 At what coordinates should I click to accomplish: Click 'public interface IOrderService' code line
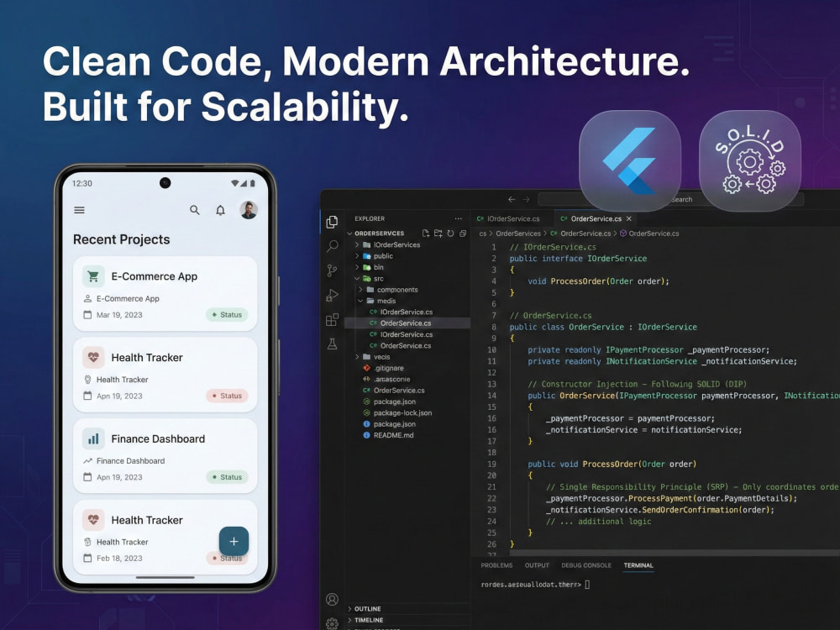click(x=578, y=259)
